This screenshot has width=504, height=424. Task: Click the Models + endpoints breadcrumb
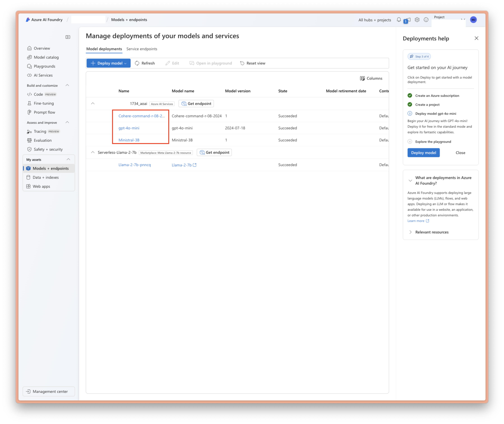click(129, 20)
